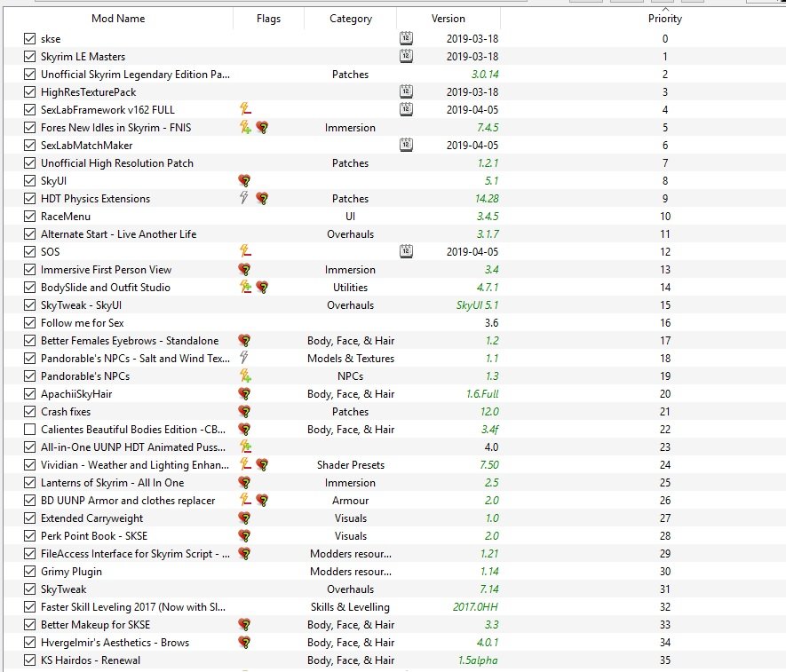This screenshot has width=786, height=672.
Task: Click the heart flag in the Vividian row
Action: 262,465
